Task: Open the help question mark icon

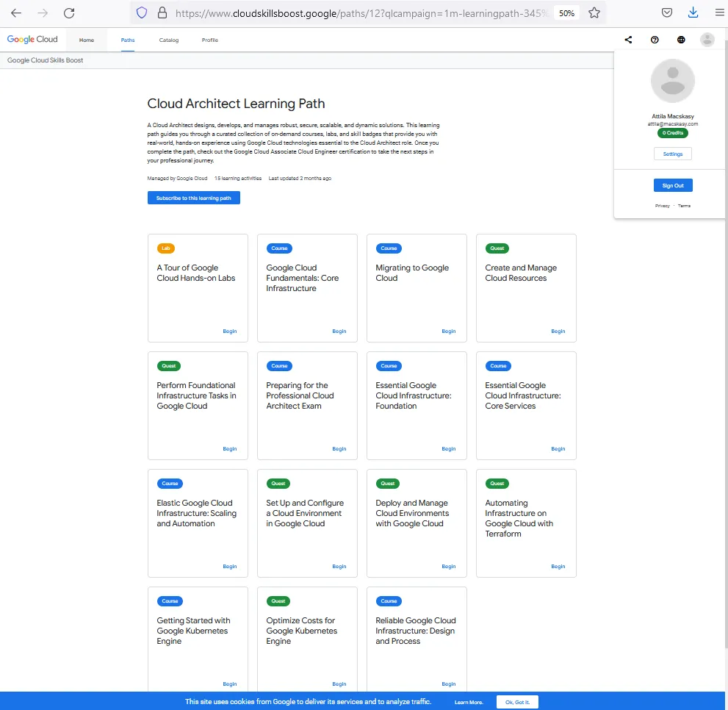Action: [x=655, y=40]
